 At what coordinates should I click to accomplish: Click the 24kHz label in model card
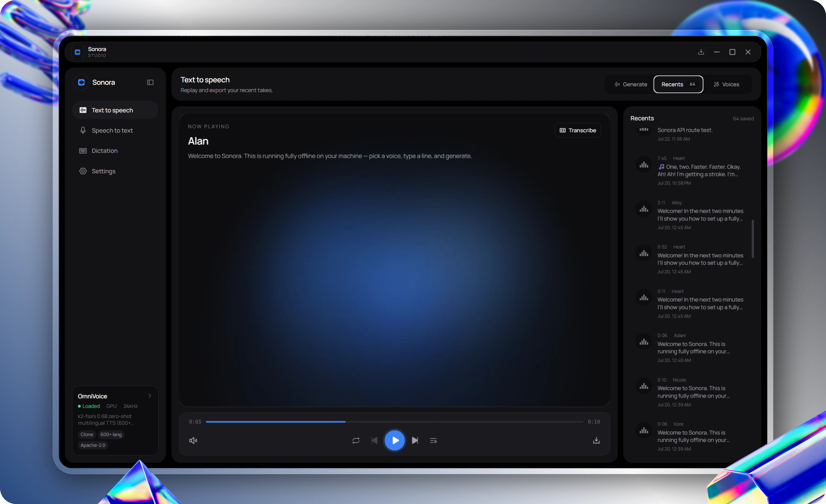pos(130,406)
